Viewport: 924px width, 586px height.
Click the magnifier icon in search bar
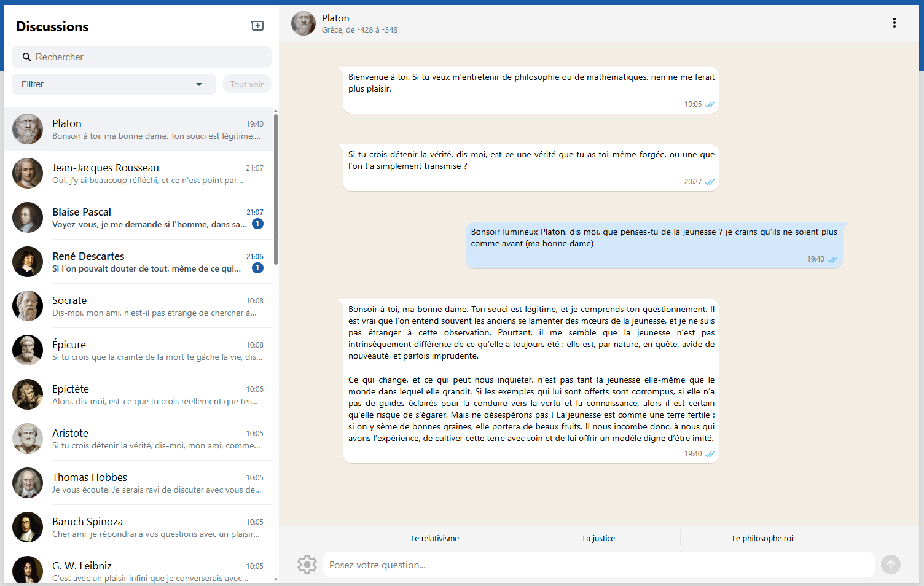[27, 57]
